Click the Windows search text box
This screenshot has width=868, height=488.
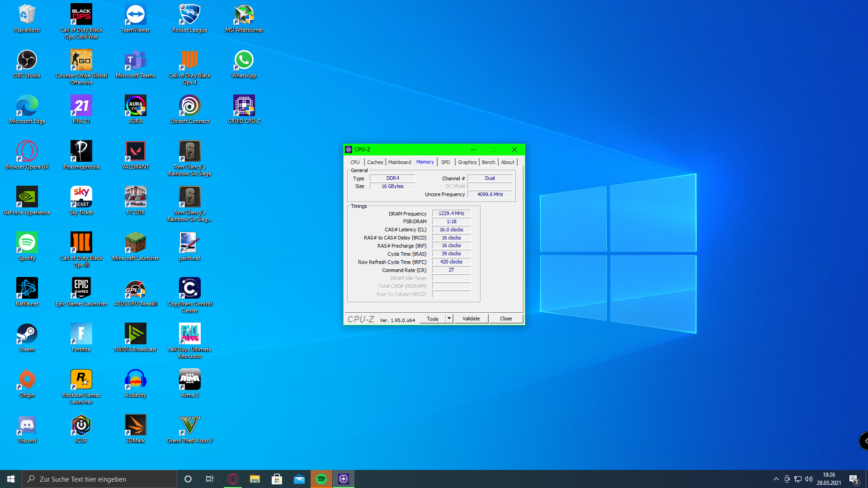[99, 479]
